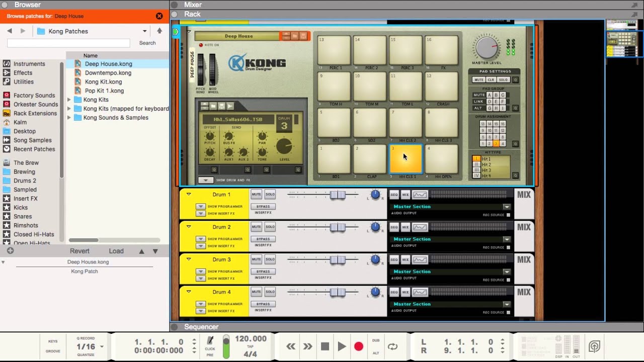Expand Kong Sounds & Samples folder
Viewport: 644px width, 362px height.
[69, 118]
